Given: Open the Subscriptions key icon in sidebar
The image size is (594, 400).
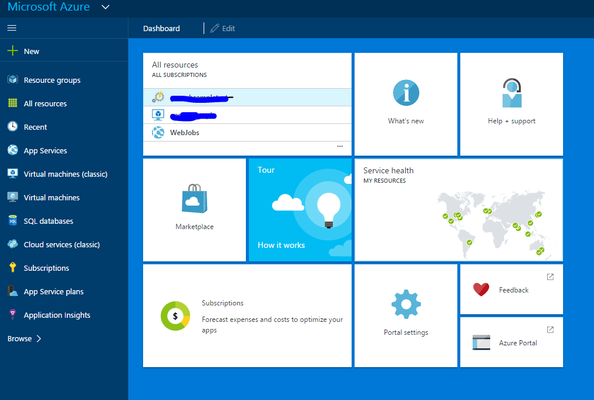Looking at the screenshot, I should coord(13,267).
